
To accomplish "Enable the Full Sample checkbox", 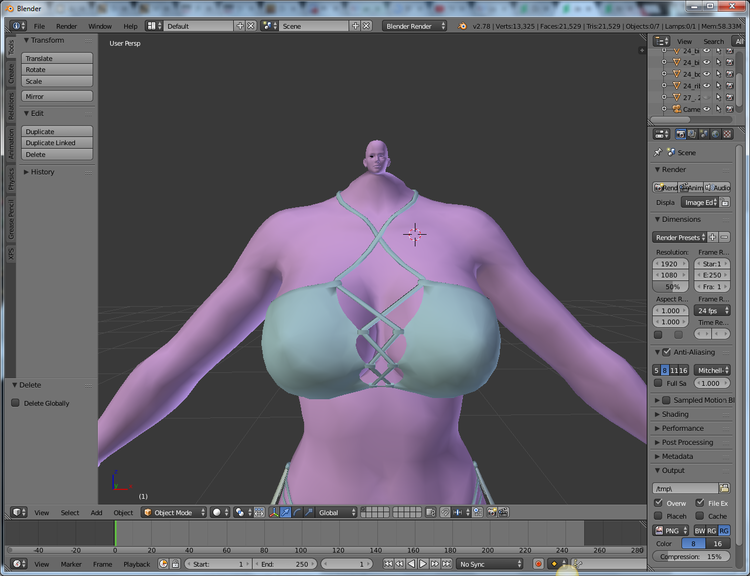I will click(x=658, y=383).
